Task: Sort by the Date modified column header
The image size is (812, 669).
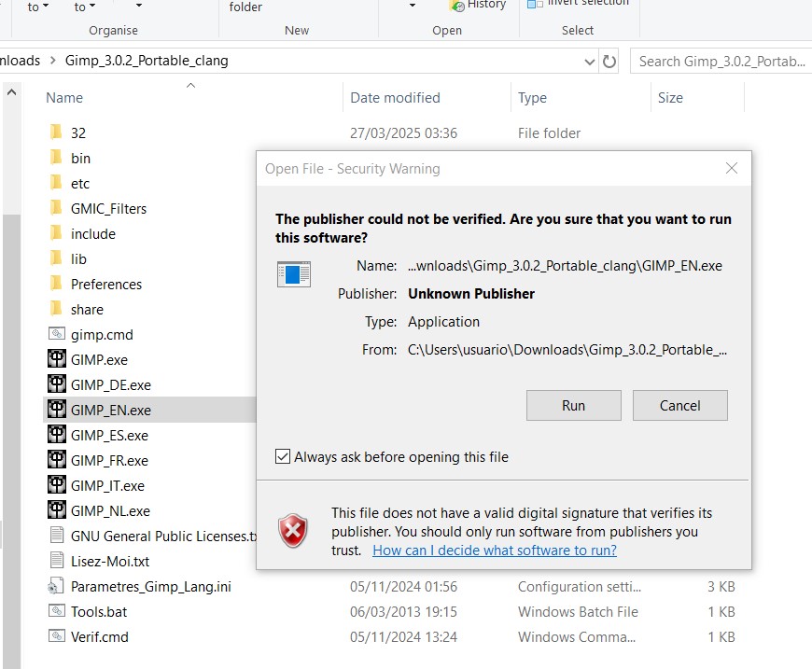Action: click(x=395, y=98)
